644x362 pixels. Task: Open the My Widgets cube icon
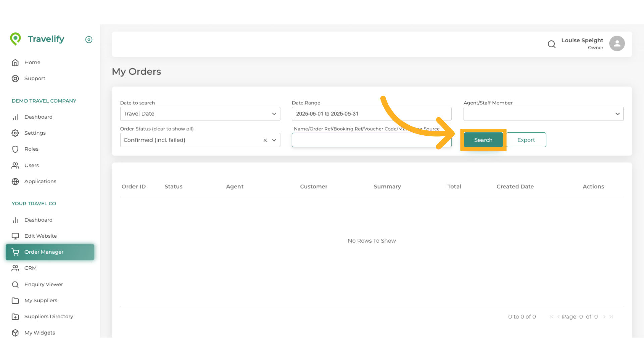[15, 333]
